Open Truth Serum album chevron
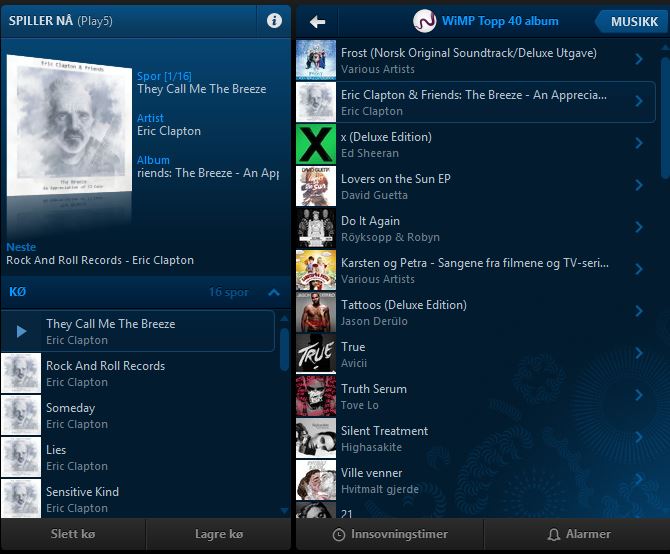The width and height of the screenshot is (670, 554). (x=639, y=395)
